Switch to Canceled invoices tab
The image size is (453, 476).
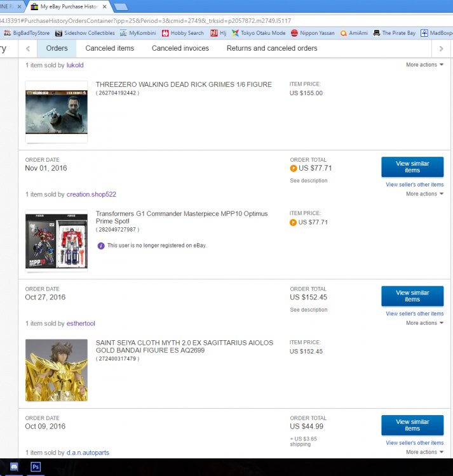(x=180, y=48)
